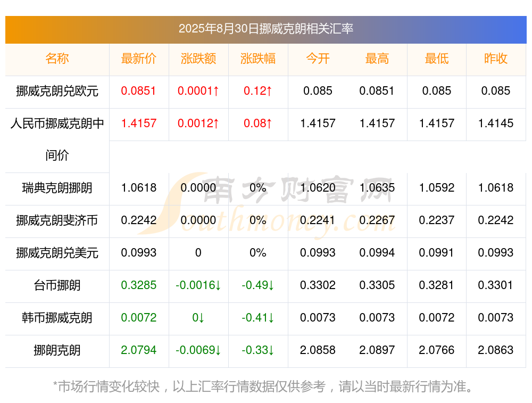Click the row name 挪朗克朗
Viewport: 532px width, 403px height.
57,350
